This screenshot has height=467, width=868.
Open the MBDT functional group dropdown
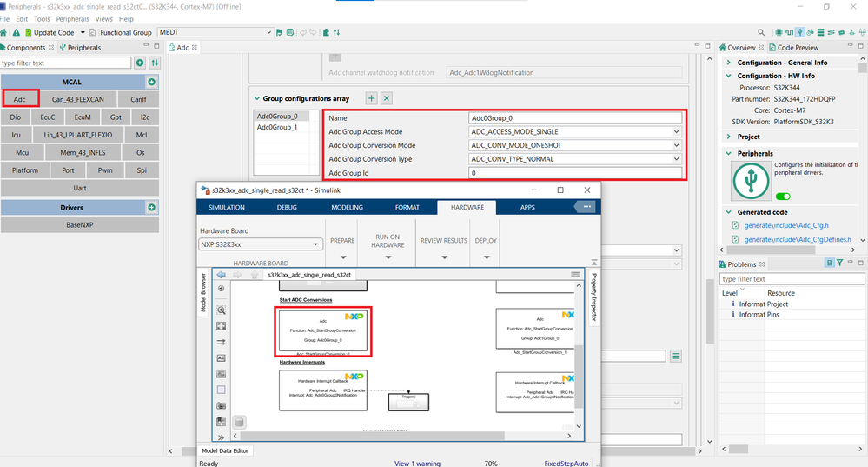(x=269, y=33)
